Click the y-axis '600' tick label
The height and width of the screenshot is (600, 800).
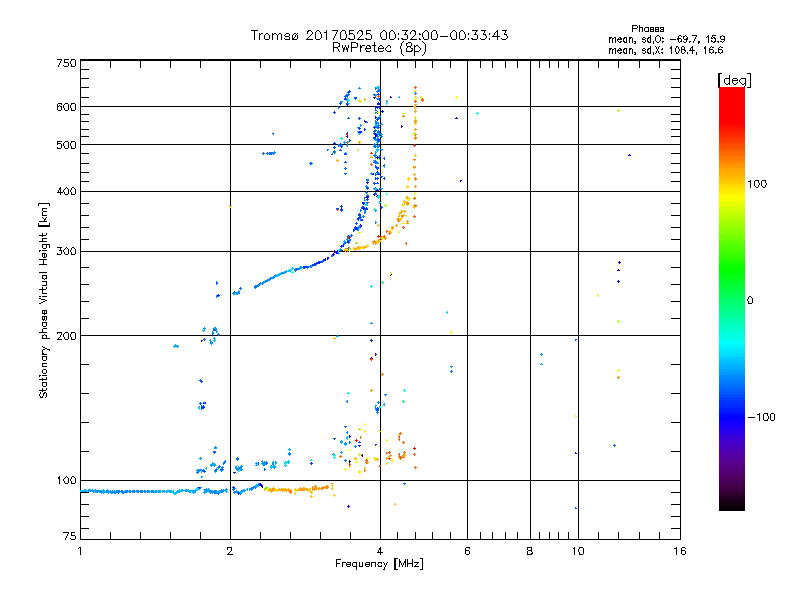pyautogui.click(x=66, y=107)
